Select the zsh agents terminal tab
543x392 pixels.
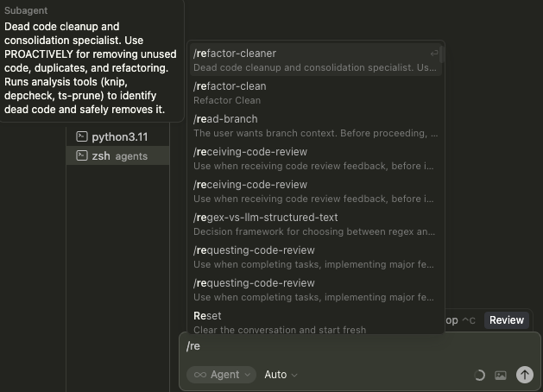click(119, 156)
